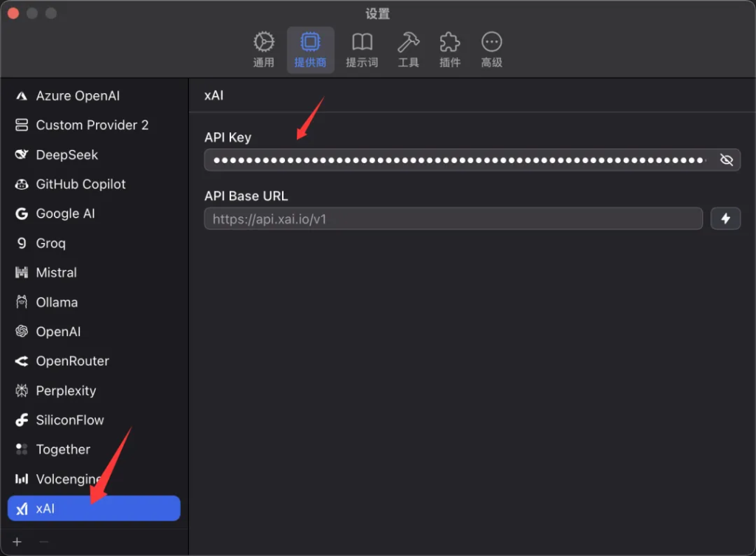Screen dimensions: 756x556
Task: Select the Azure OpenAI provider row
Action: coord(94,96)
